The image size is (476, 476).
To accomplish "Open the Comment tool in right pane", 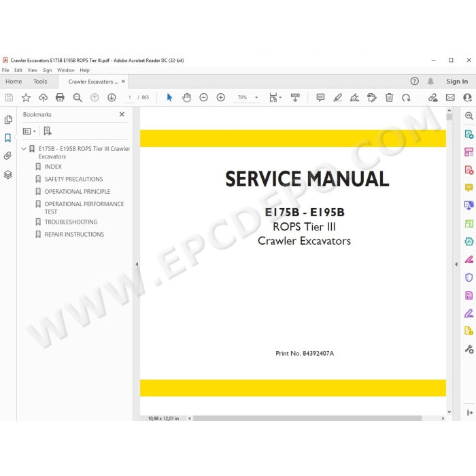I will [469, 188].
